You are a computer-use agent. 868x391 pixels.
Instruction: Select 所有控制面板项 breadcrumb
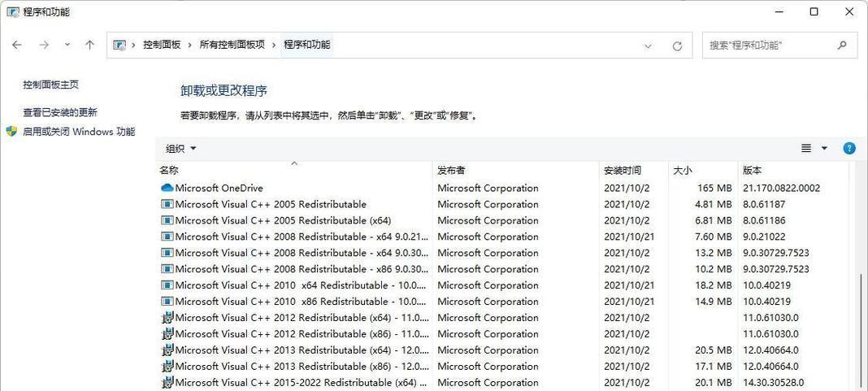click(x=232, y=45)
